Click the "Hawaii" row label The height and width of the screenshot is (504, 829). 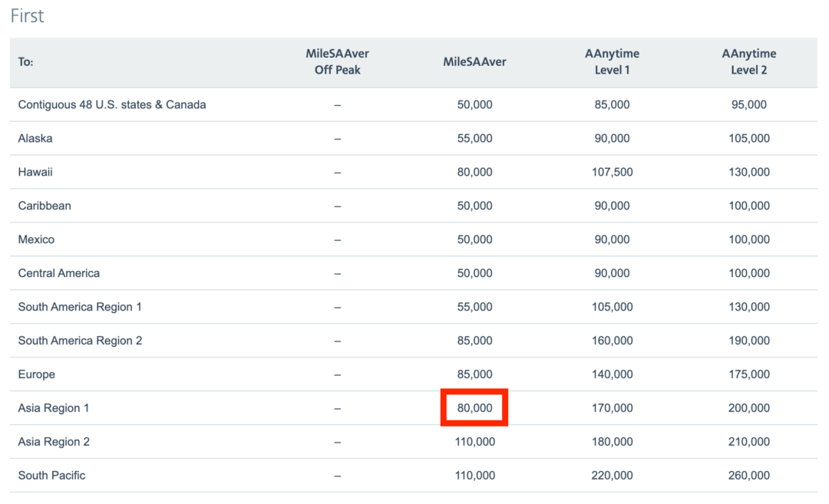(x=35, y=173)
